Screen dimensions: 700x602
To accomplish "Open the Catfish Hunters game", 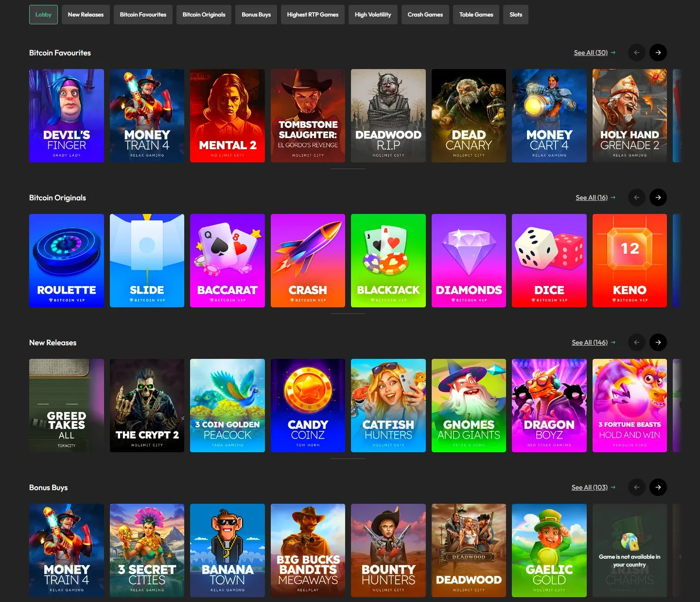I will coord(388,406).
